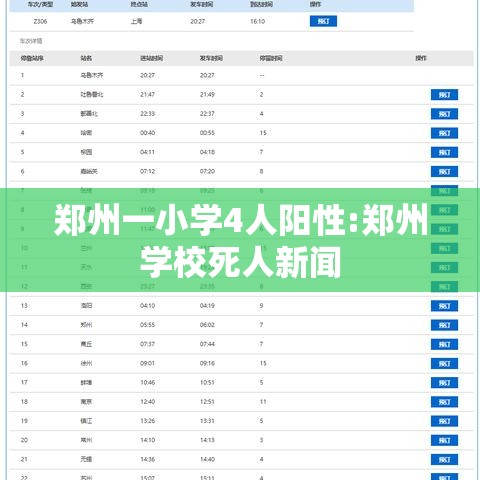
Task: Select station name 嘉峪关
Action: (x=89, y=171)
